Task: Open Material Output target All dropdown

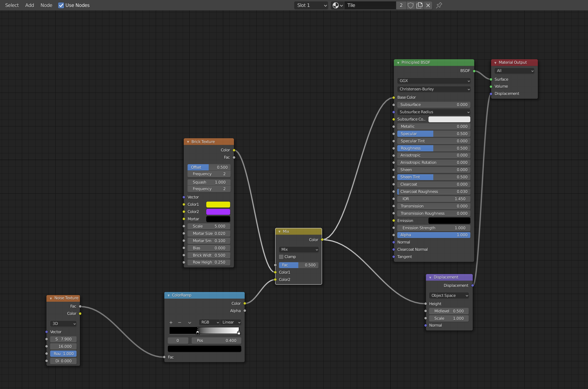Action: click(x=515, y=71)
